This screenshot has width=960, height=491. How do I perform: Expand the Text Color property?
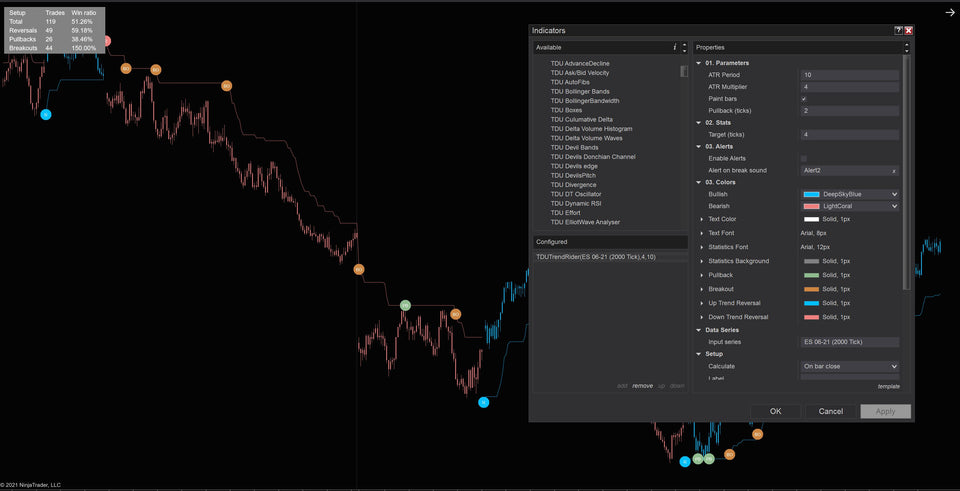[701, 218]
